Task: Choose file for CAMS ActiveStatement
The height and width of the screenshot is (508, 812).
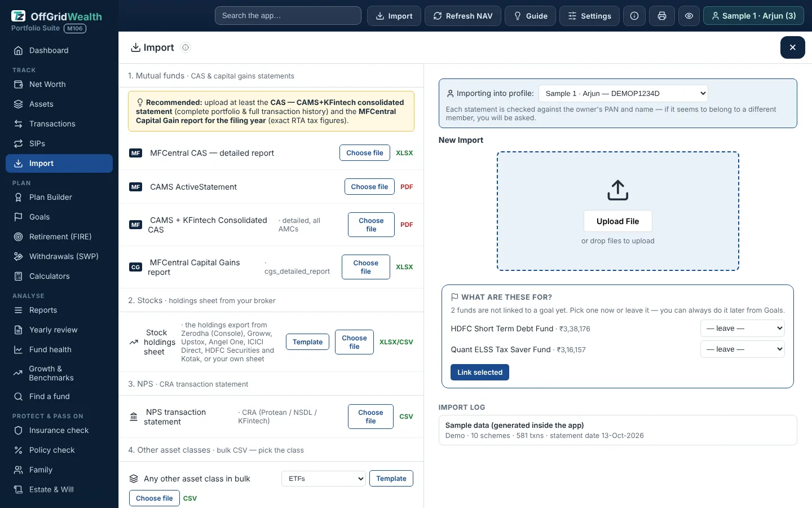Action: click(x=369, y=187)
